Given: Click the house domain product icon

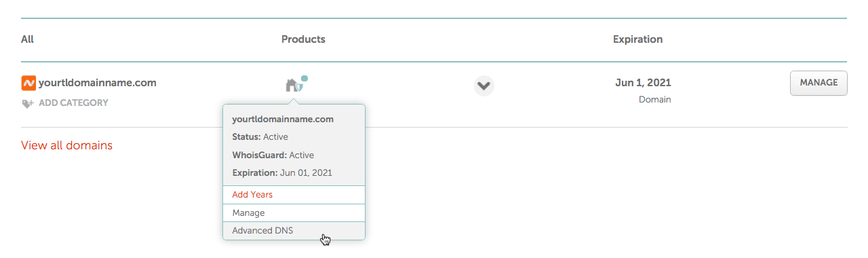Looking at the screenshot, I should point(291,85).
